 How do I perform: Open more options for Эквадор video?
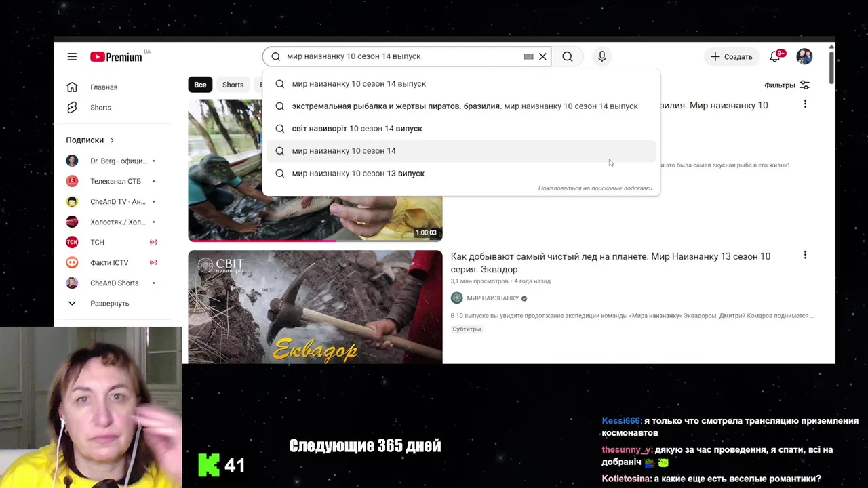[x=805, y=255]
